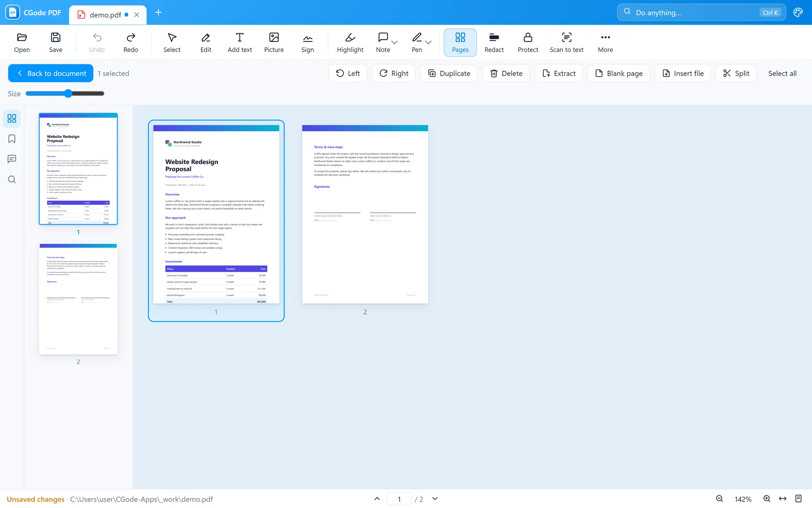The width and height of the screenshot is (812, 508).
Task: Open a new tab with plus
Action: coord(158,12)
